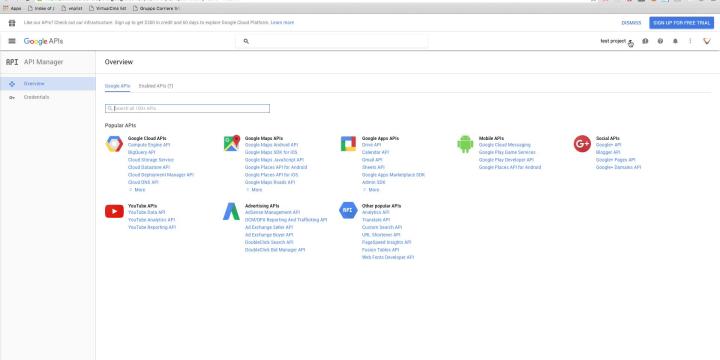Open Cloud Deployment Manager API link

pyautogui.click(x=161, y=175)
